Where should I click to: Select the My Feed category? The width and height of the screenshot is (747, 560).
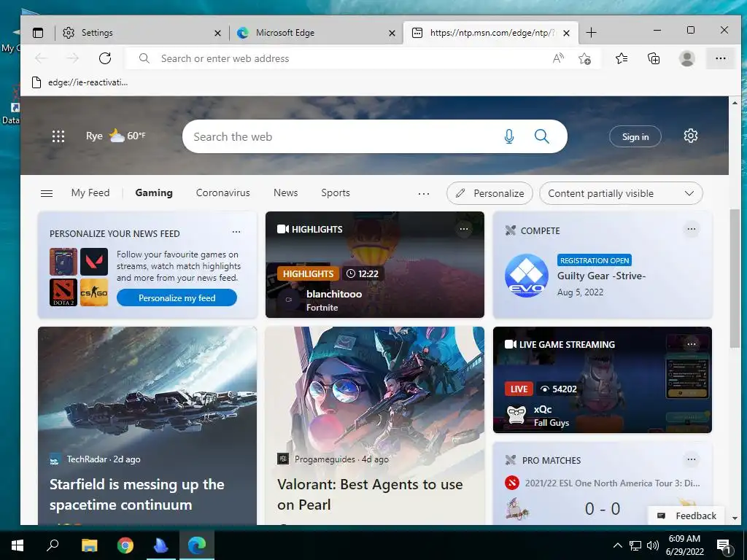click(90, 192)
